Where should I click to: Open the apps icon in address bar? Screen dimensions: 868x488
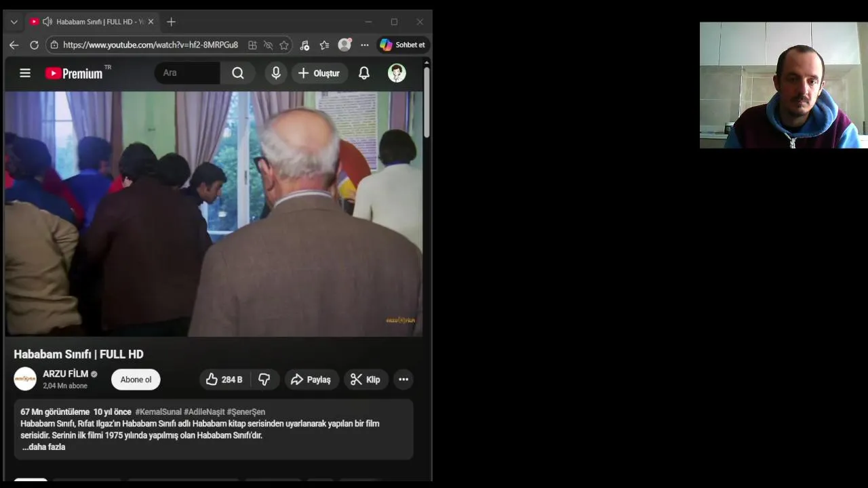[x=252, y=45]
